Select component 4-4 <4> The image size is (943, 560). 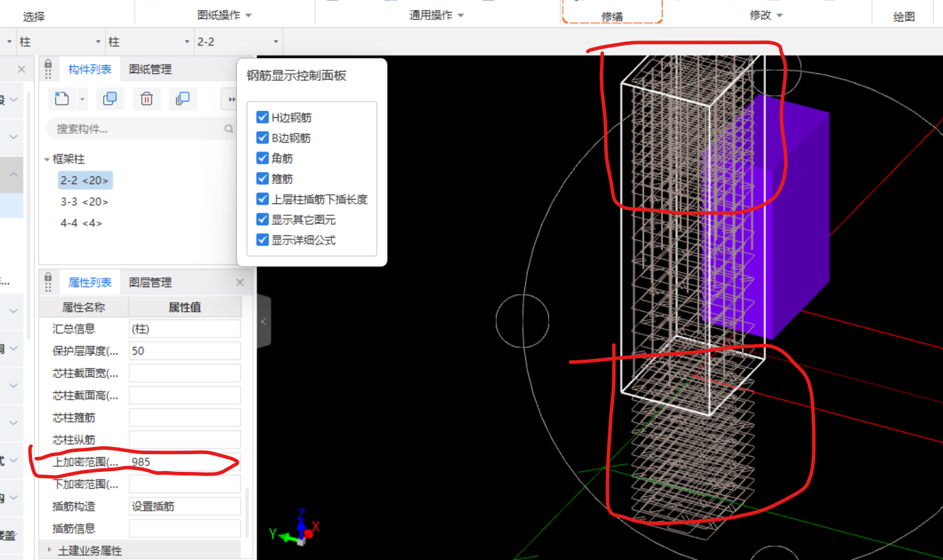(81, 223)
